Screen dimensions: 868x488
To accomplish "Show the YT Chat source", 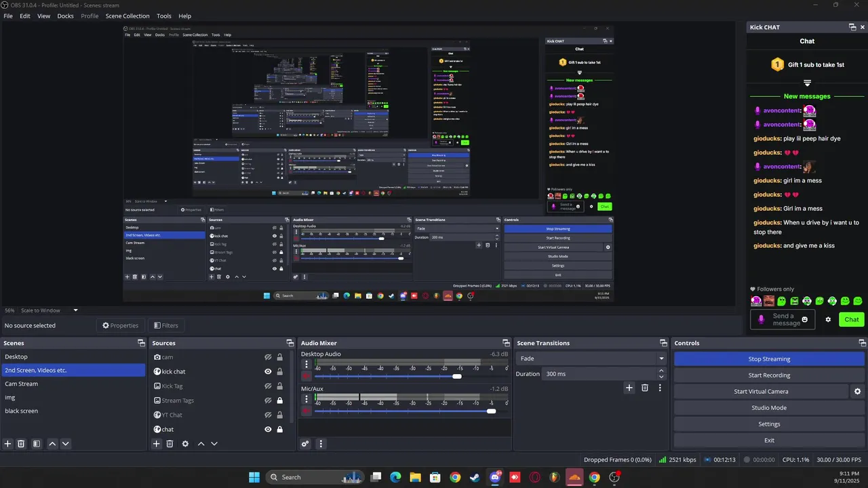I will coord(268,415).
